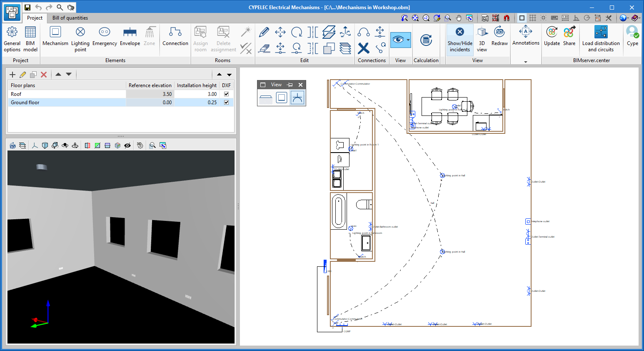Select the Roof floor plan row
Viewport: 644px width, 351px height.
click(121, 94)
